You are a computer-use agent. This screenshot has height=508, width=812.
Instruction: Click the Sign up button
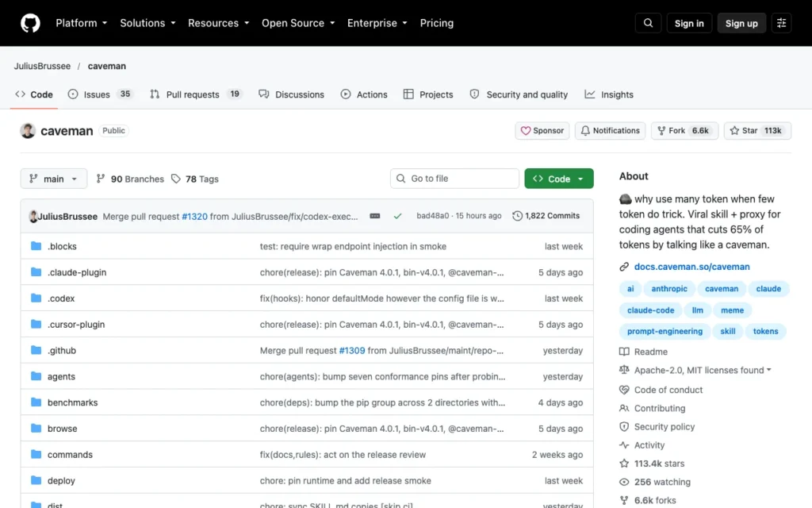click(x=741, y=23)
